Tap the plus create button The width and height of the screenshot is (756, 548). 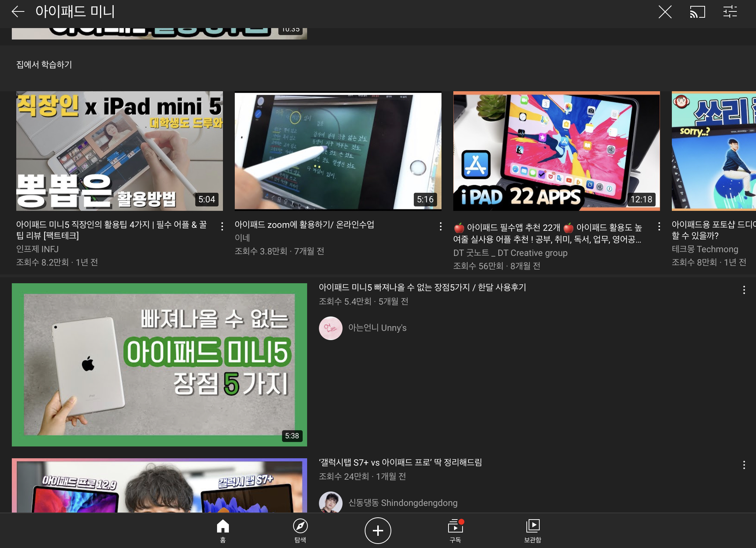(x=378, y=531)
